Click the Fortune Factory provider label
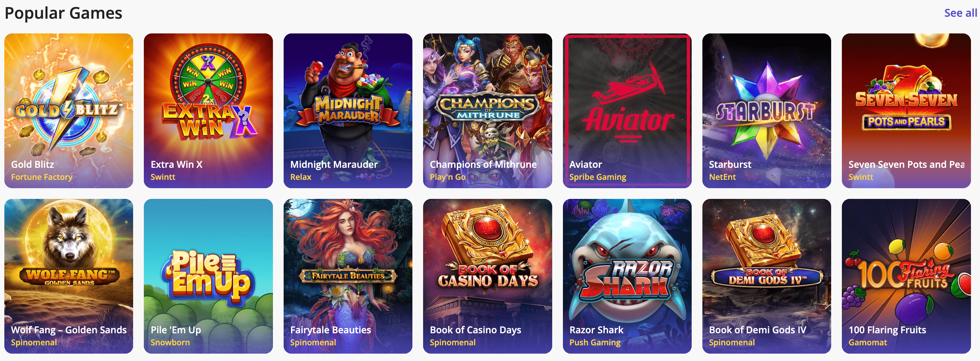Viewport: 980px width, 361px height. (x=41, y=177)
